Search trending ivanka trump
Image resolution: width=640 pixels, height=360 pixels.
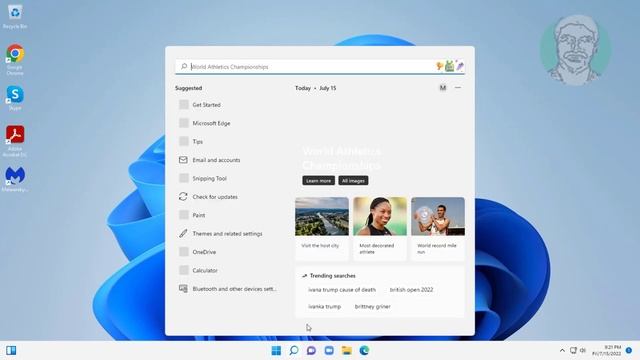pos(324,307)
